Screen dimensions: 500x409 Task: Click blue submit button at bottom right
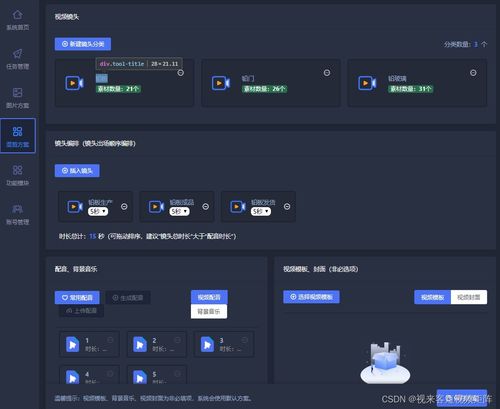[x=462, y=398]
